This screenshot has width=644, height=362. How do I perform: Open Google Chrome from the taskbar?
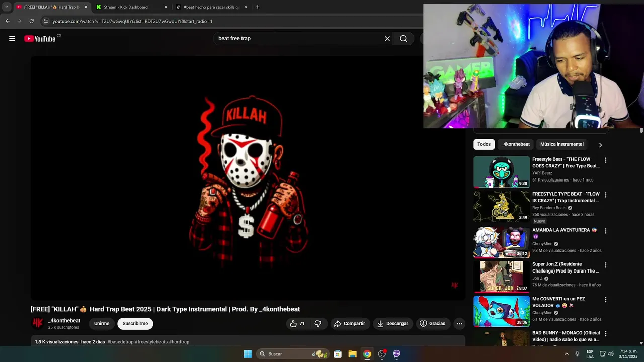pos(367,354)
